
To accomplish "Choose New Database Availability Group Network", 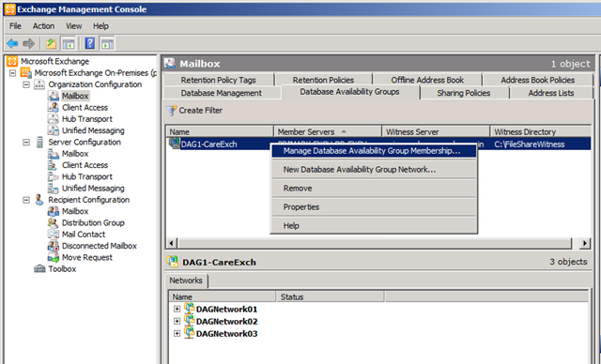I will pos(374,170).
